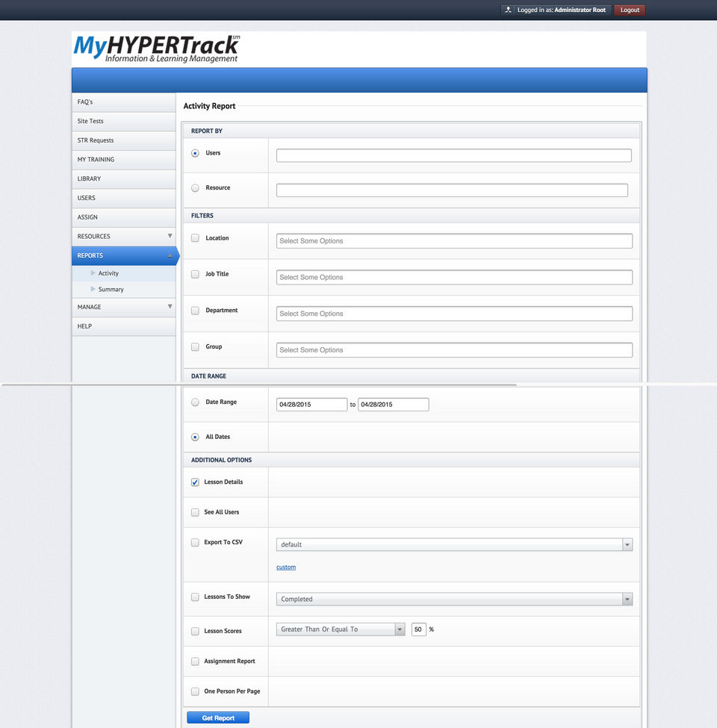Click the Get Report button
717x728 pixels.
pos(218,718)
